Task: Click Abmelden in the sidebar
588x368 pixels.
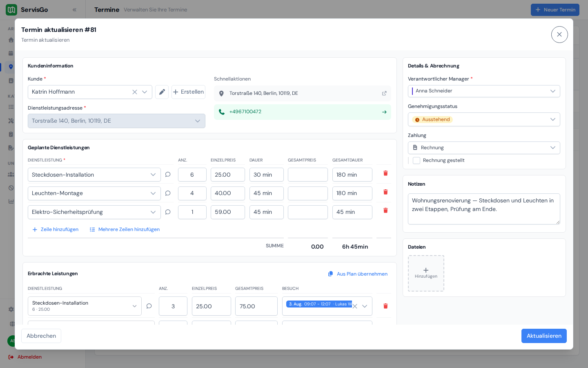Action: click(25, 357)
